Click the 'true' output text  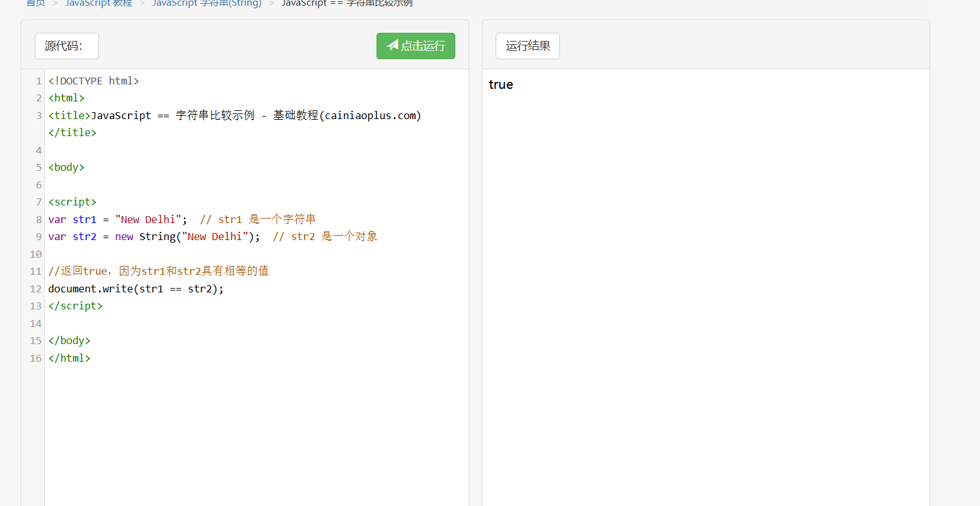point(501,84)
